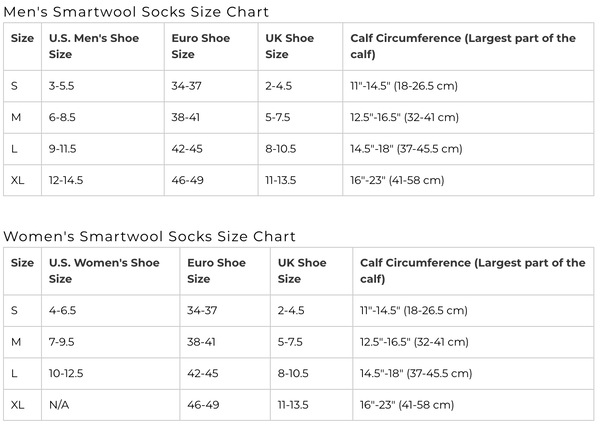Select the Euro Shoe Size header in men's chart
This screenshot has width=600, height=430.
point(201,46)
